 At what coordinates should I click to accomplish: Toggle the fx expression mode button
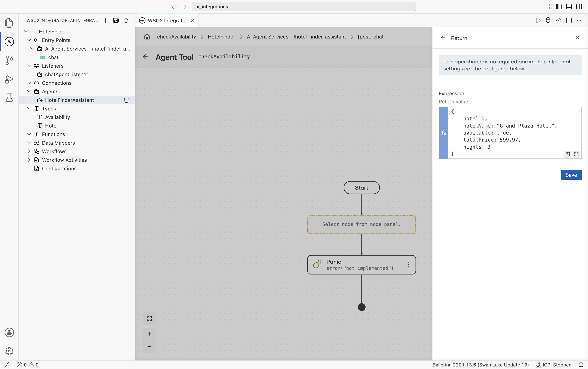[x=443, y=133]
